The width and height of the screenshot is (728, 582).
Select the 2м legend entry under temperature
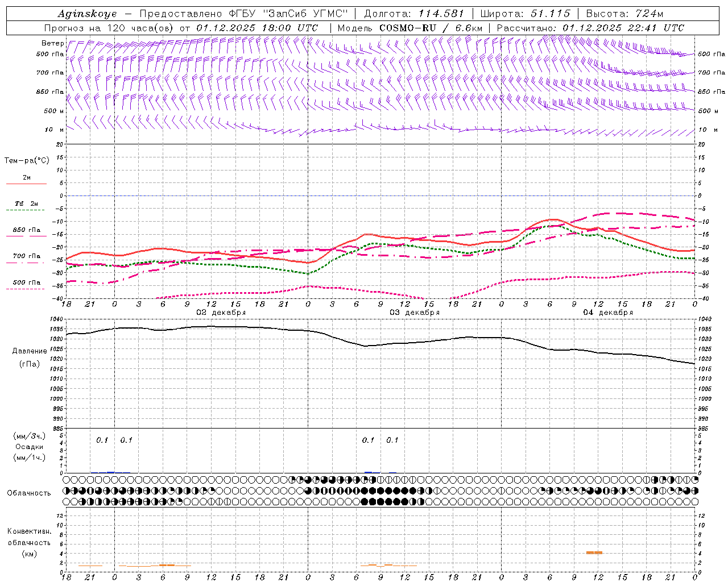pos(27,177)
